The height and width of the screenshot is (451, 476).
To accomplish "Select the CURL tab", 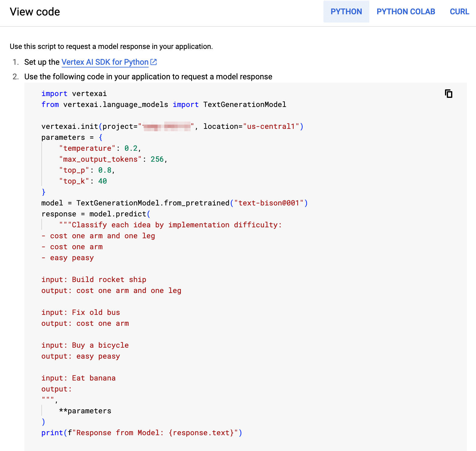I will 459,12.
